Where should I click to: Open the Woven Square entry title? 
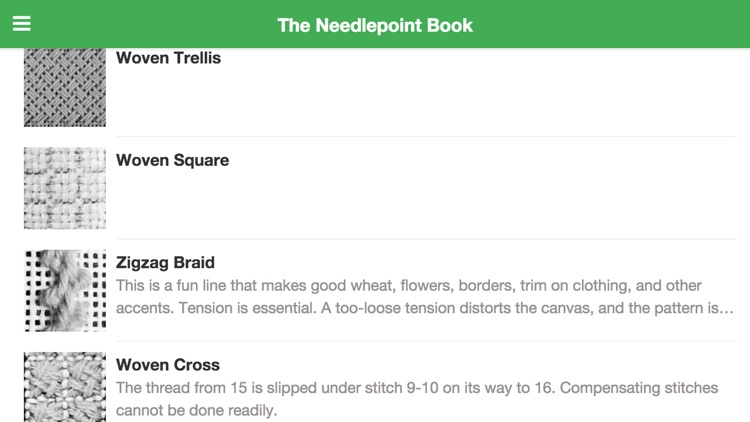coord(172,160)
